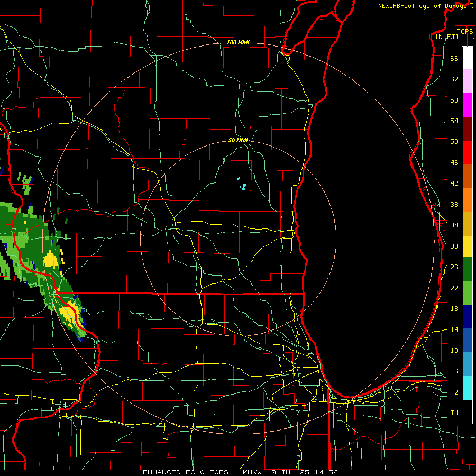Click the medium blue swatch below 14
The image size is (476, 476).
(467, 340)
